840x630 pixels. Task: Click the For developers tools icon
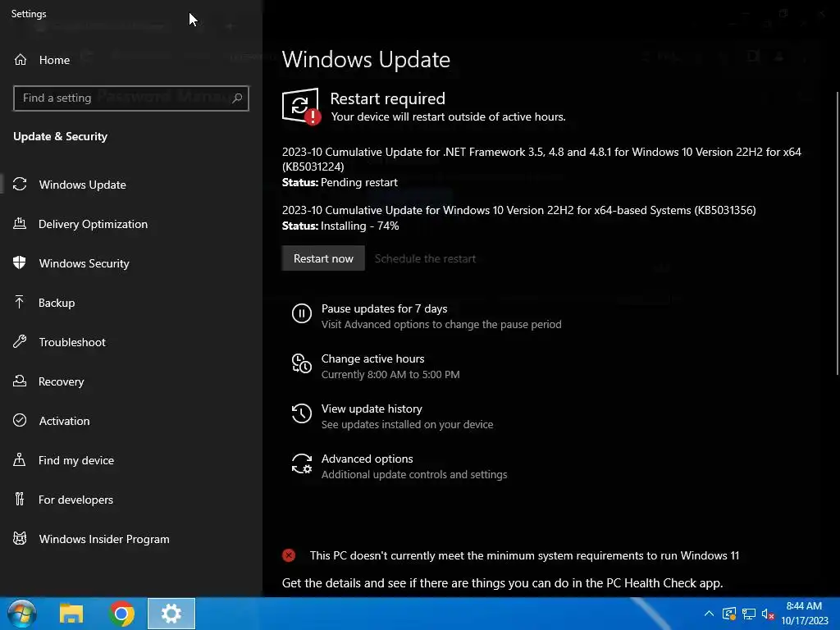tap(20, 500)
